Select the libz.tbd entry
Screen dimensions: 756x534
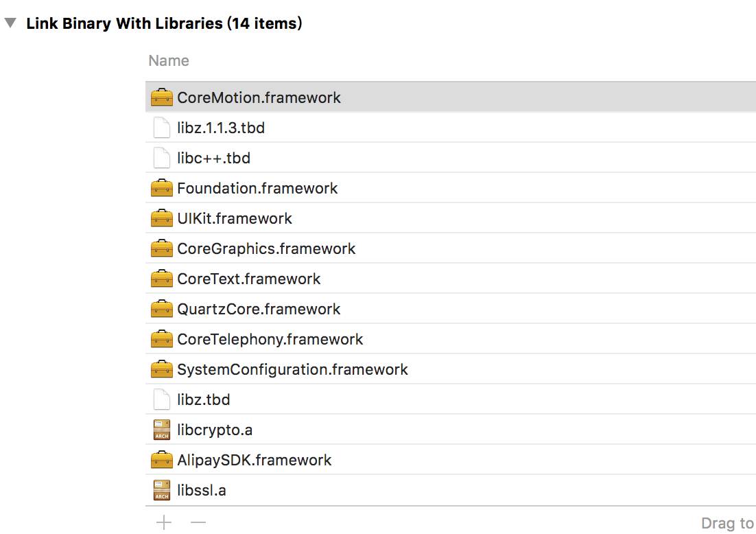click(x=450, y=399)
